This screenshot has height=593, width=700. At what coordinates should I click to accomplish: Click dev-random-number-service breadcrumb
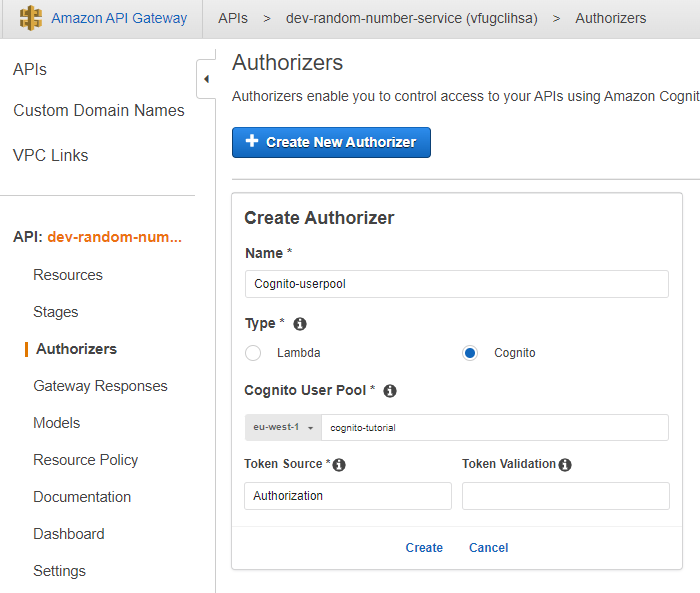pyautogui.click(x=412, y=18)
